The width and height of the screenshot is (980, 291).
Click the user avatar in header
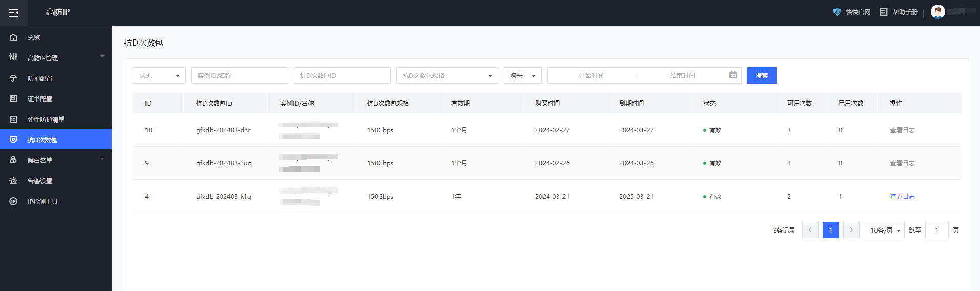click(x=937, y=12)
